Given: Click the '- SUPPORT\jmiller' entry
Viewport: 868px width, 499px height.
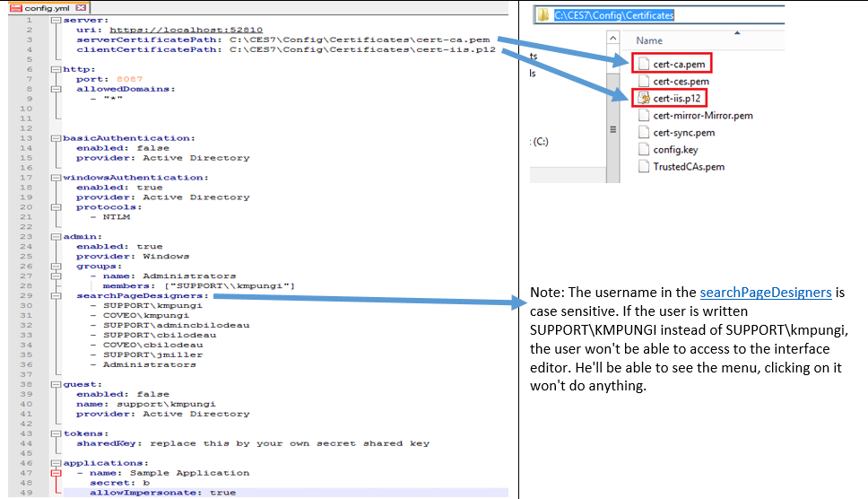Looking at the screenshot, I should tap(146, 355).
